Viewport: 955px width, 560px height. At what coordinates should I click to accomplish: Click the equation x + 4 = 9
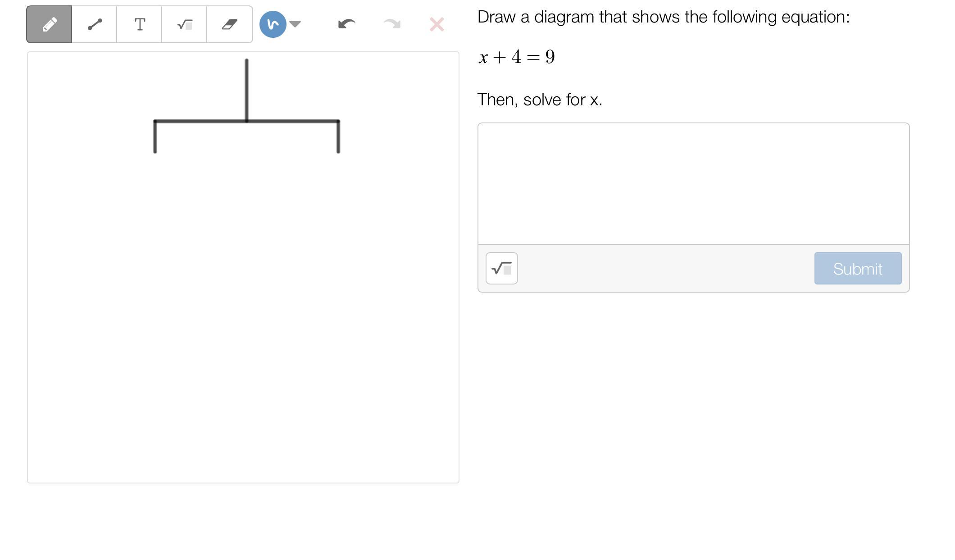tap(516, 57)
